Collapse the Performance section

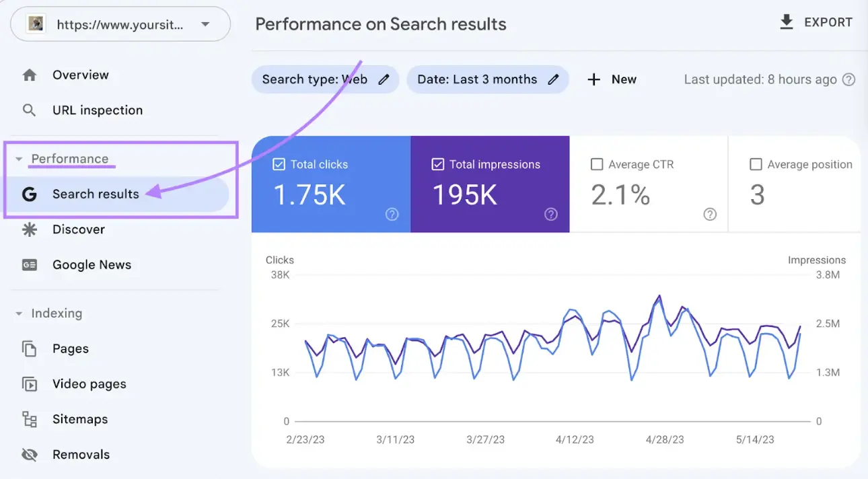pos(19,159)
